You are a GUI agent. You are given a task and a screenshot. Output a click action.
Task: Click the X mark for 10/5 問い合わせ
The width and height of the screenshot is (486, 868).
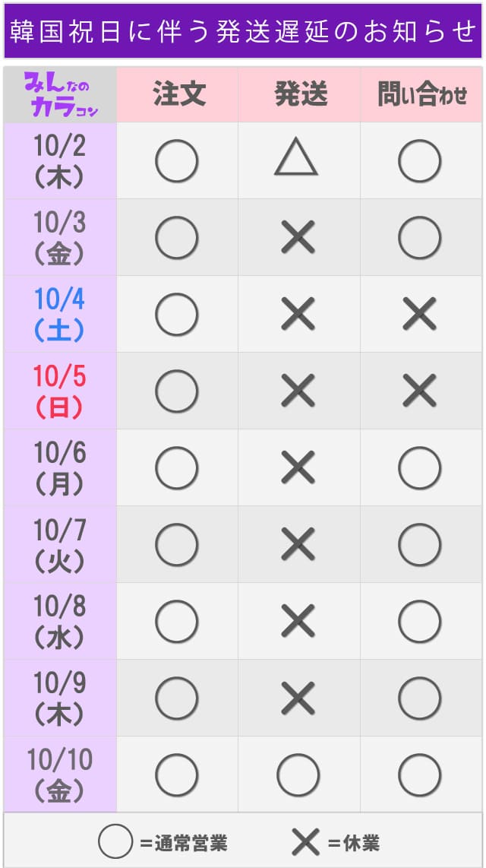point(420,390)
